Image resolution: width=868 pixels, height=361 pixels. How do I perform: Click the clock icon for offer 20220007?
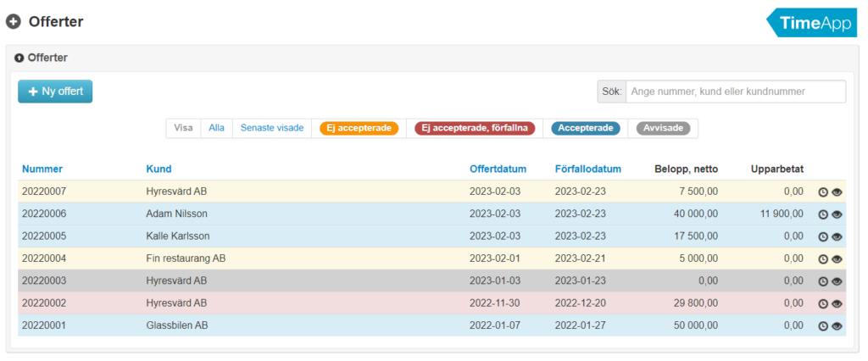point(822,192)
